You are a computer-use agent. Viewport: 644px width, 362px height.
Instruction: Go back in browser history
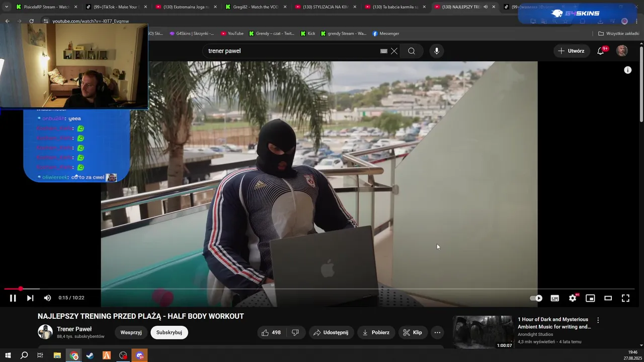8,21
